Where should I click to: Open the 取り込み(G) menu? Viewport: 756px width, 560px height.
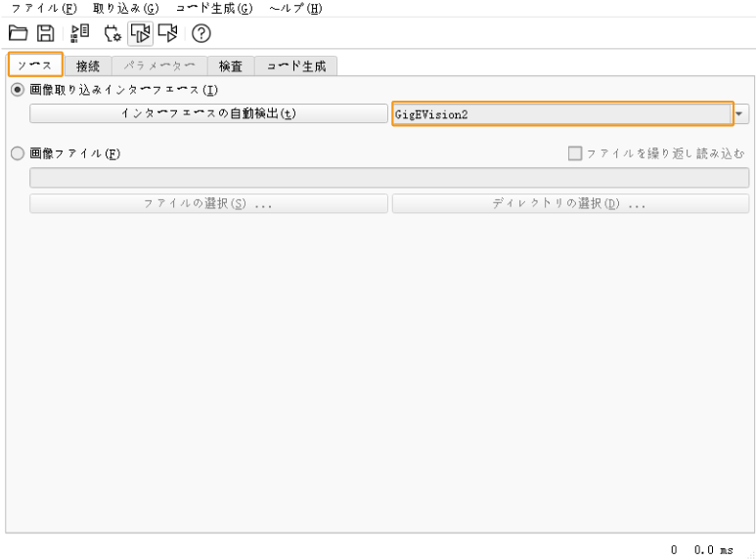(x=126, y=8)
